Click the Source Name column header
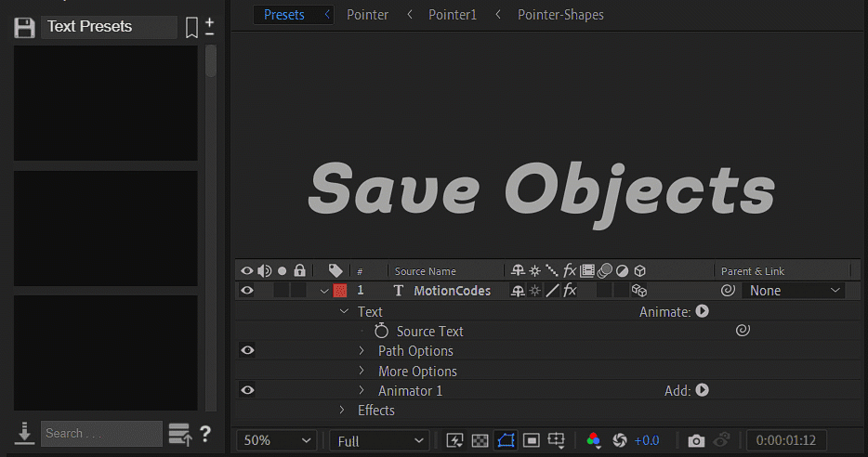868x457 pixels. [x=425, y=271]
